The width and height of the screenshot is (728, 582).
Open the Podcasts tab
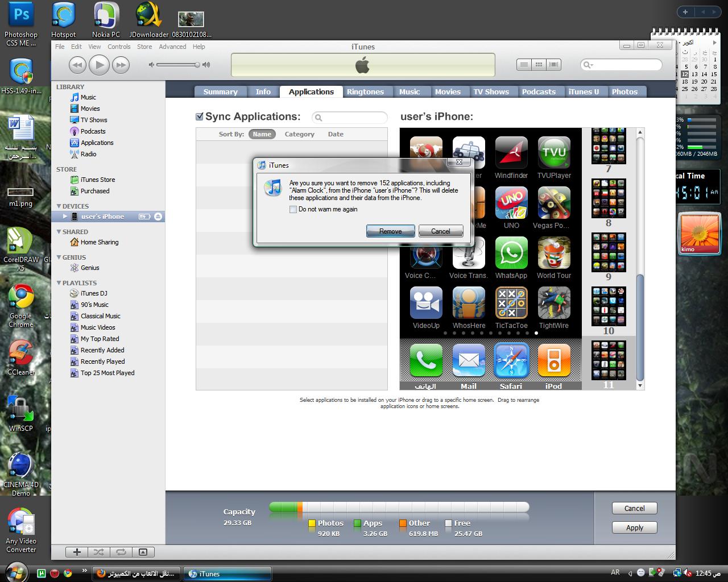[539, 92]
